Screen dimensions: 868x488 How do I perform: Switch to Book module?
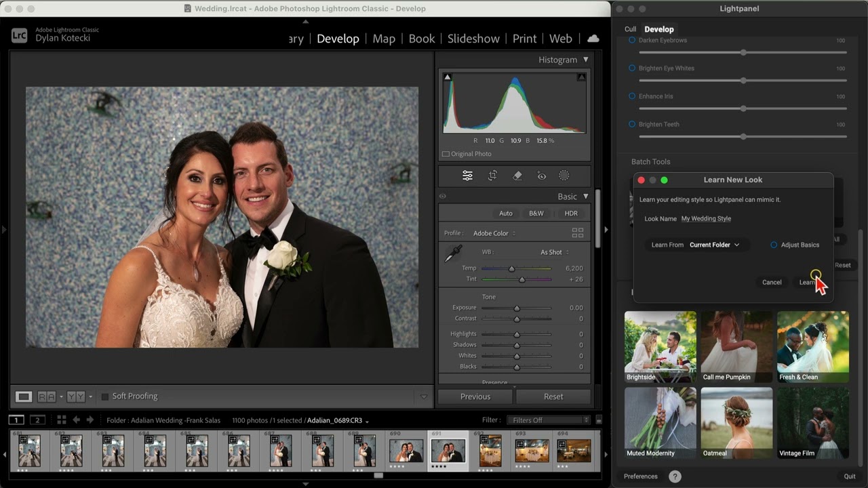422,39
